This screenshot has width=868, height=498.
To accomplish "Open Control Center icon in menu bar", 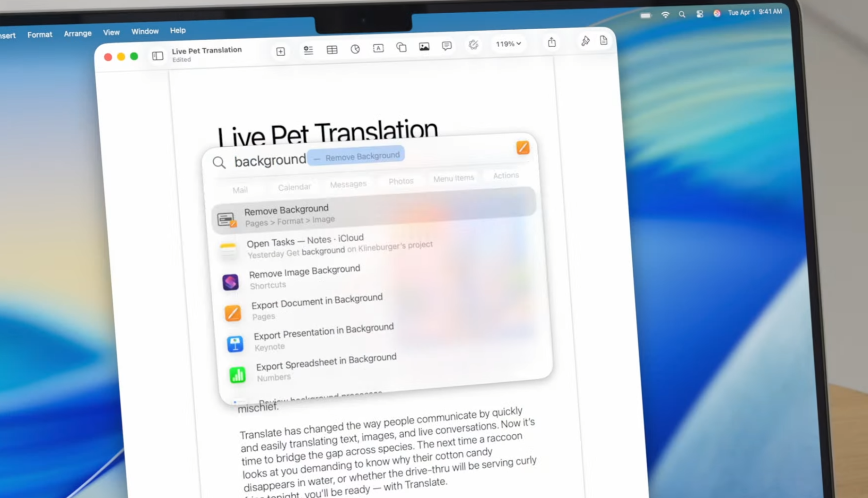I will tap(700, 14).
